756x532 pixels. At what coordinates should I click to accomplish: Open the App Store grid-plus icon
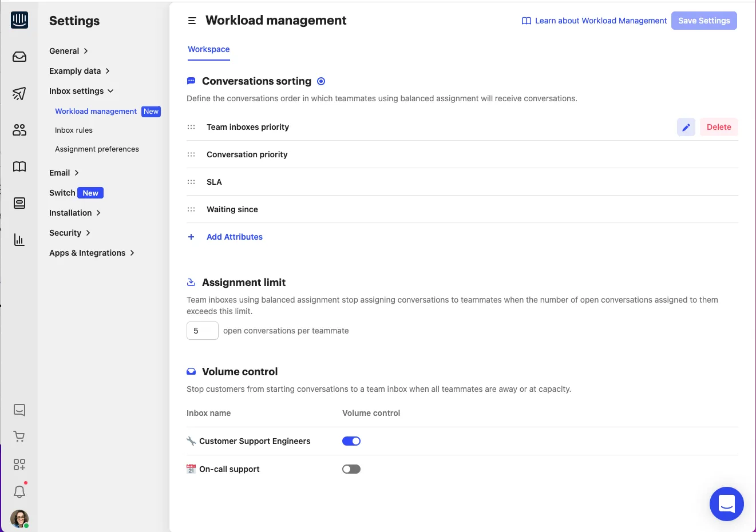19,464
